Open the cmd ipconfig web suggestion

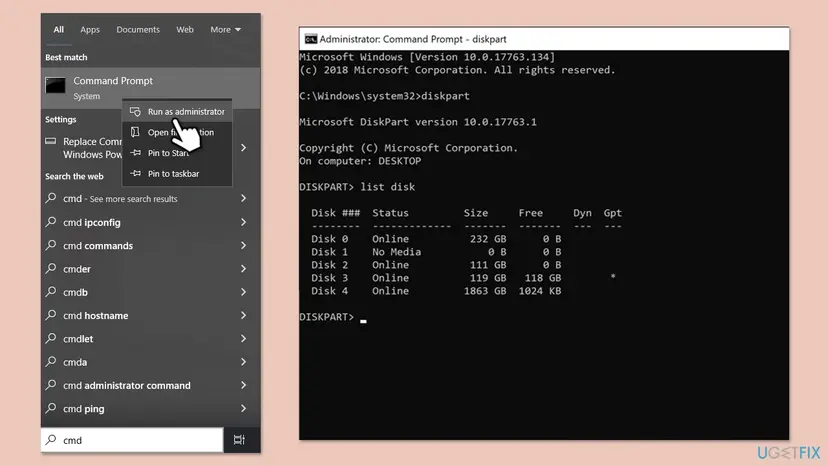tap(150, 222)
